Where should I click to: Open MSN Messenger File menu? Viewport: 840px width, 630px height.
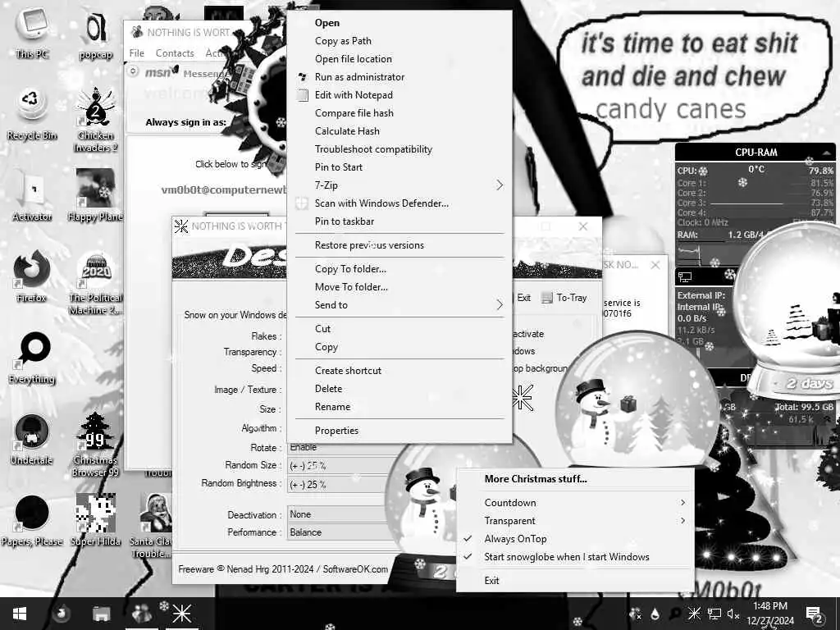click(x=137, y=53)
